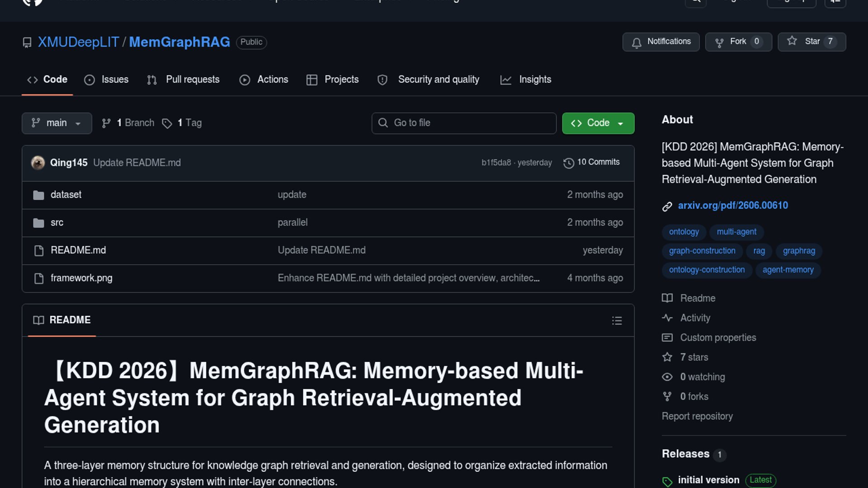Screen dimensions: 868x488
Task: Open the Insights tab
Action: [x=526, y=80]
